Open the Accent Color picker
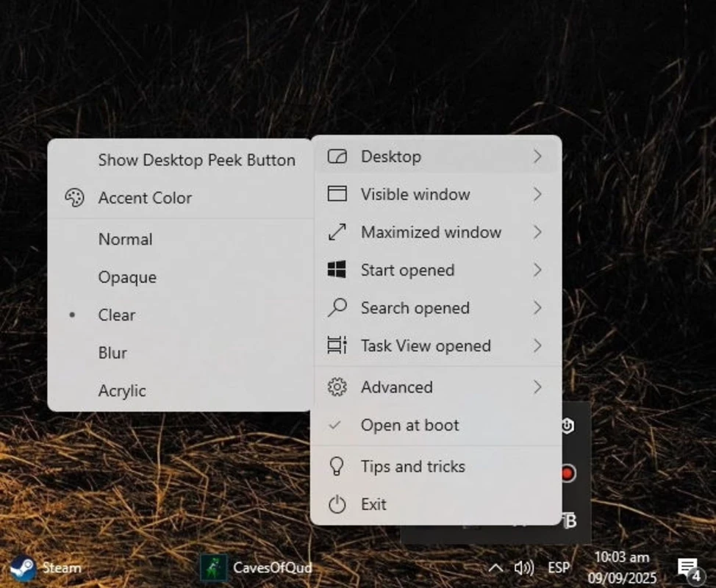The image size is (716, 588). coord(145,198)
